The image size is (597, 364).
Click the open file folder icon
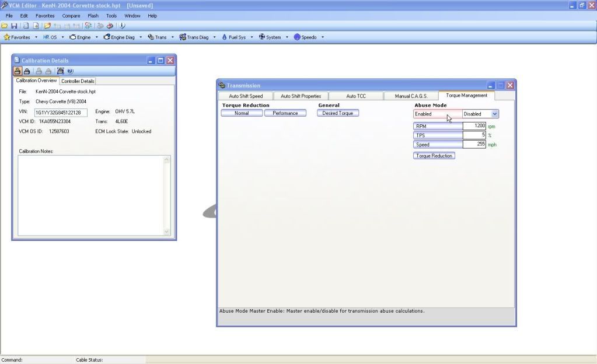click(x=5, y=26)
